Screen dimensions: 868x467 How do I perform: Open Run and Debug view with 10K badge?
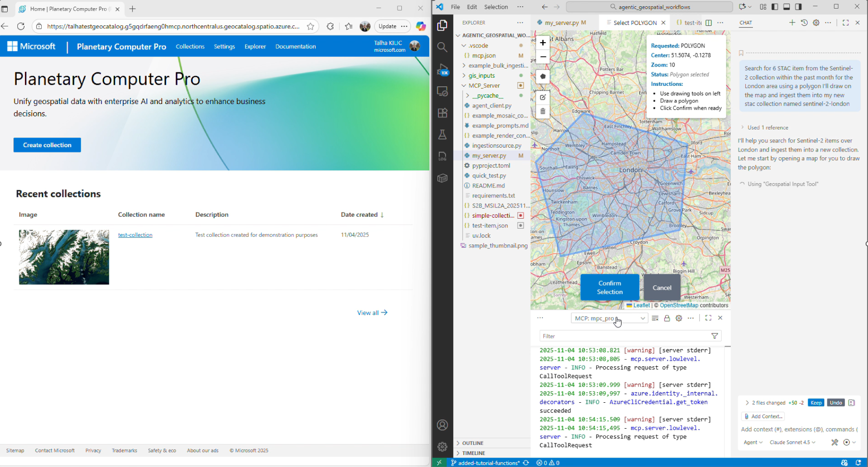(x=443, y=70)
